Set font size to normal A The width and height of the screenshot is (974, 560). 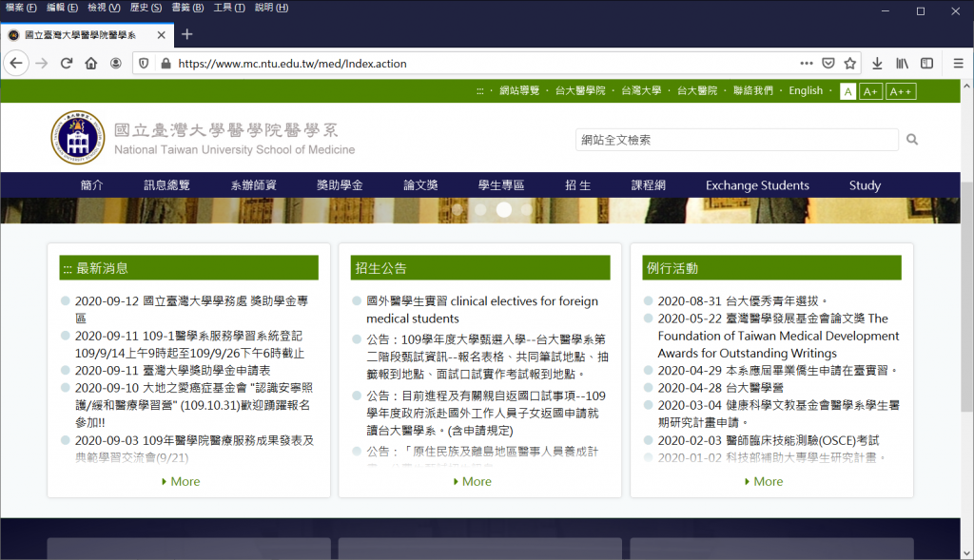[x=847, y=92]
